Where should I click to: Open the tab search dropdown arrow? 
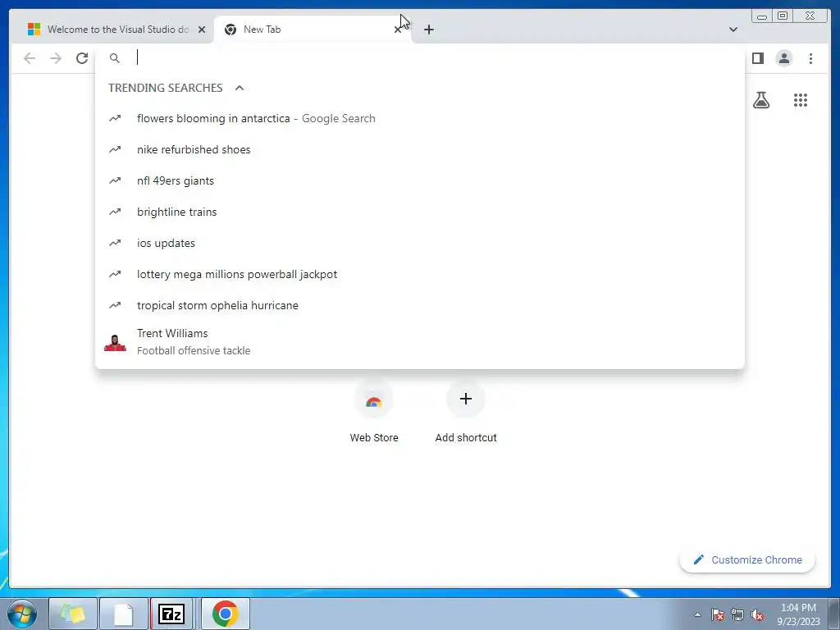[x=733, y=30]
